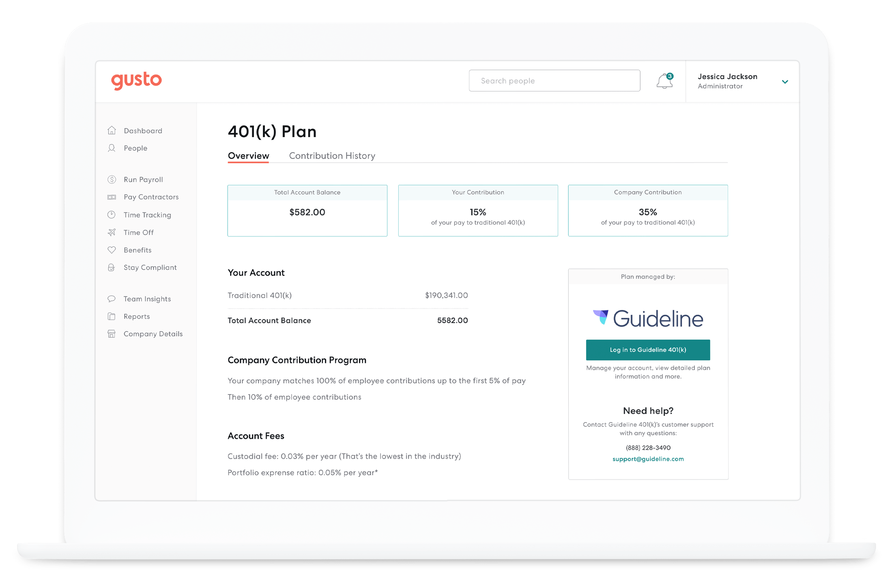Click the Time Off airplane icon
The height and width of the screenshot is (588, 892).
pyautogui.click(x=112, y=232)
